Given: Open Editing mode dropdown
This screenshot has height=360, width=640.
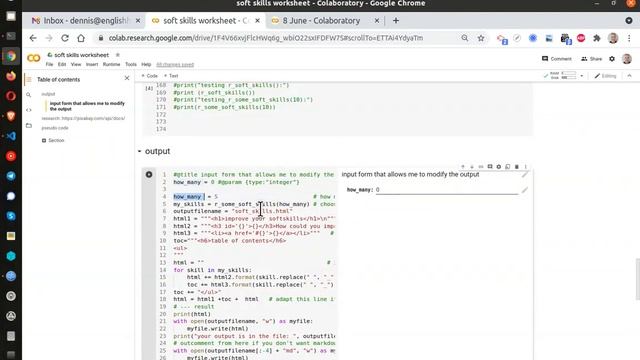Looking at the screenshot, I should (x=605, y=76).
